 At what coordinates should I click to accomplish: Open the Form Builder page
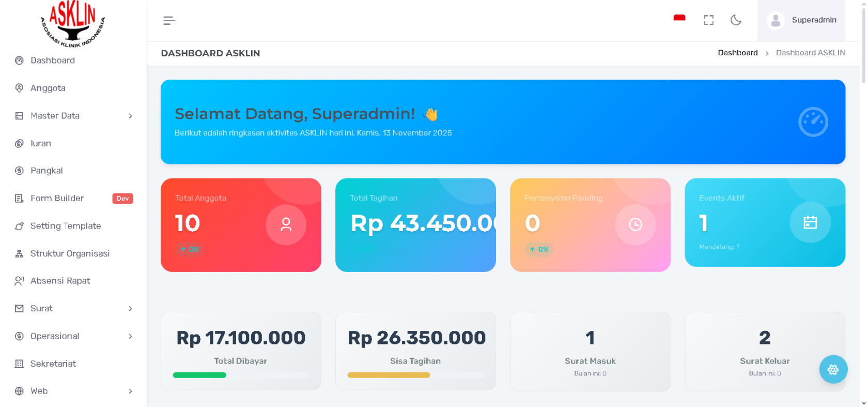click(x=57, y=198)
